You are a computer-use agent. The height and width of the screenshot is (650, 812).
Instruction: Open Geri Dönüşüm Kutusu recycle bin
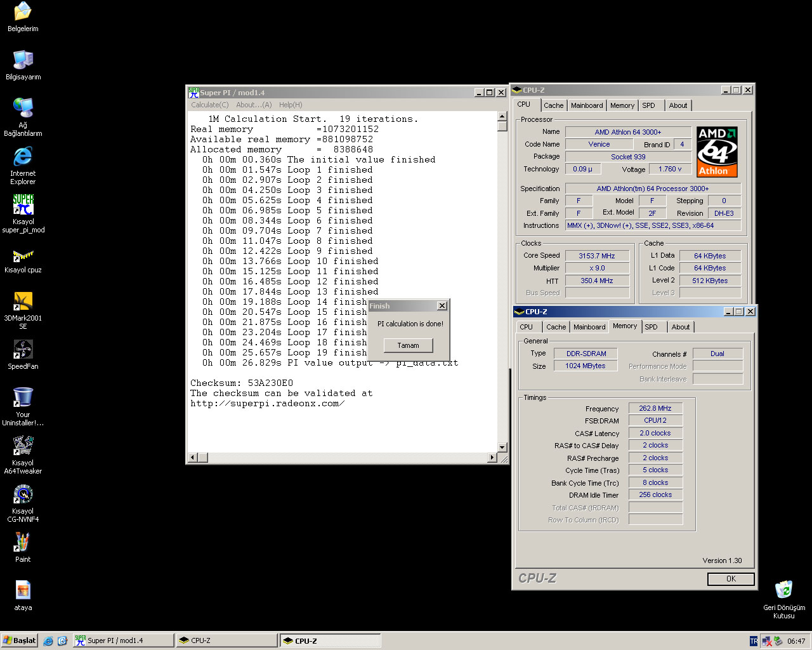pos(783,590)
